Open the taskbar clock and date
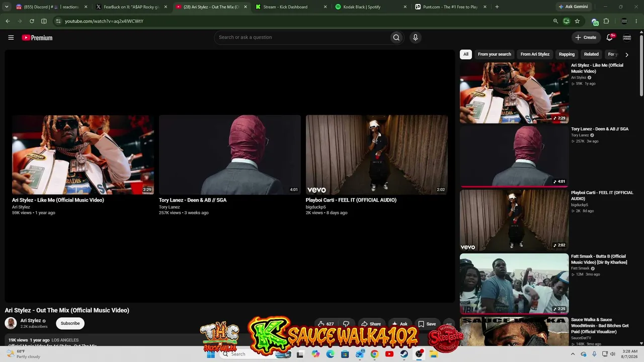Image resolution: width=644 pixels, height=362 pixels. point(630,354)
